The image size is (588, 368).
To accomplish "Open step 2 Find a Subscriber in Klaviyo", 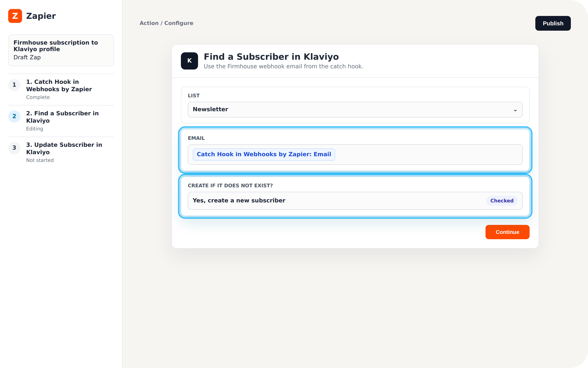I will 61,121.
